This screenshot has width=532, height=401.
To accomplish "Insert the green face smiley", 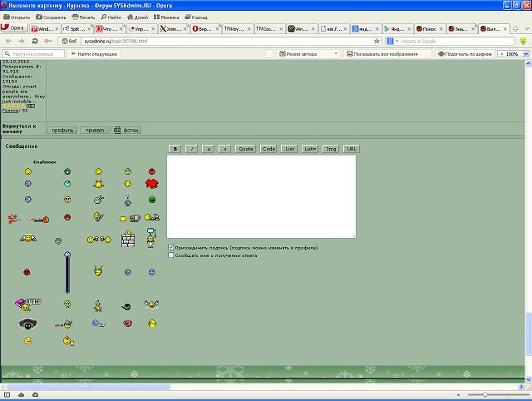I will (152, 200).
